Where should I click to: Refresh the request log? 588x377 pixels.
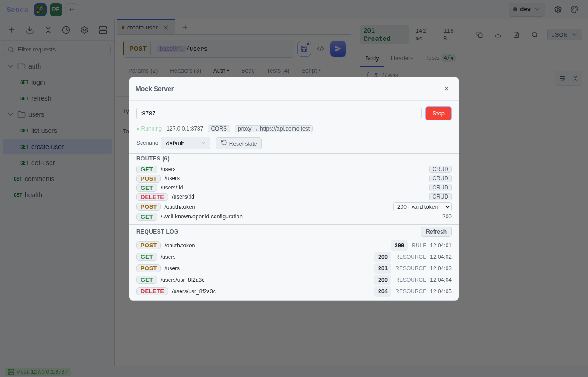coord(436,232)
